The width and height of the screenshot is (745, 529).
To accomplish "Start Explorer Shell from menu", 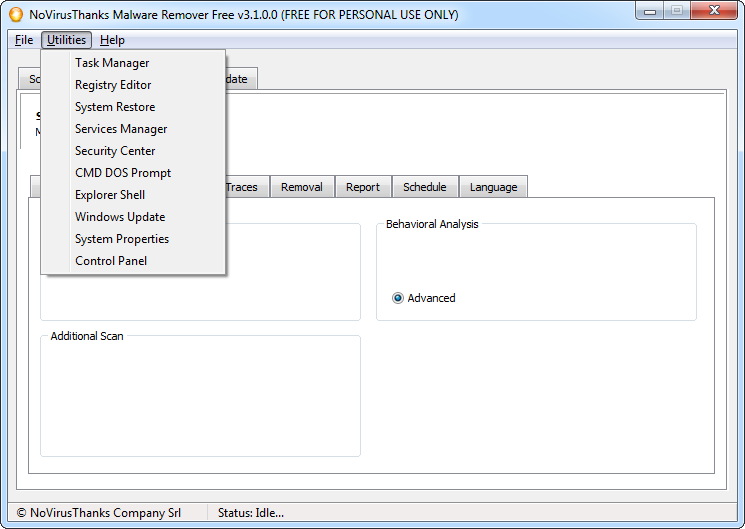I will pyautogui.click(x=133, y=195).
